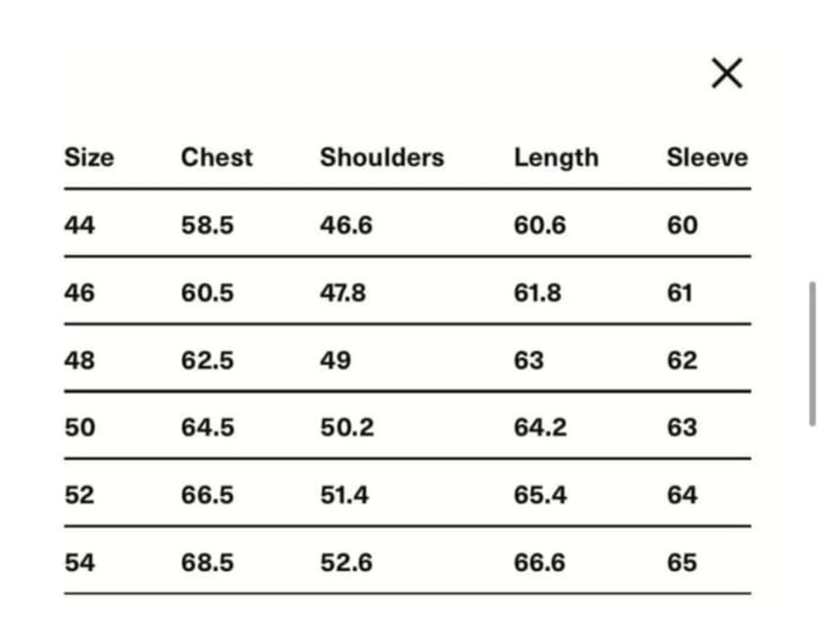Image resolution: width=822 pixels, height=644 pixels.
Task: Click the Chest column header
Action: [216, 157]
